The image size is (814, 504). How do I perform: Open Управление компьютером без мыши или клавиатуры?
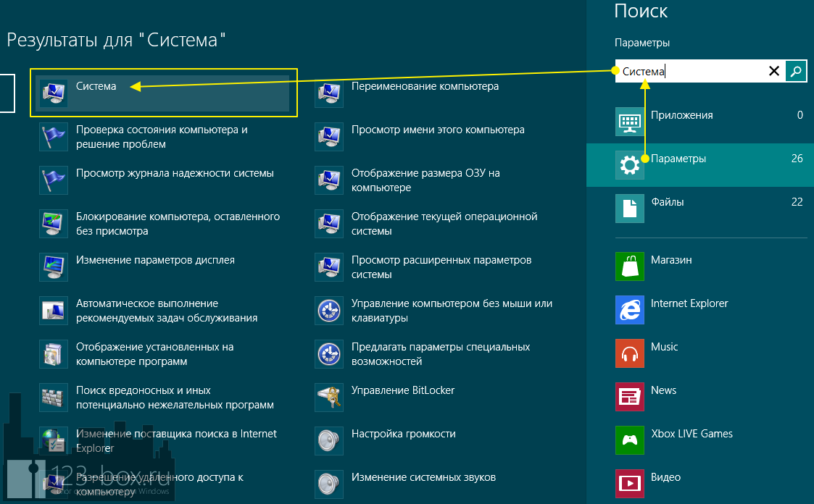[452, 311]
